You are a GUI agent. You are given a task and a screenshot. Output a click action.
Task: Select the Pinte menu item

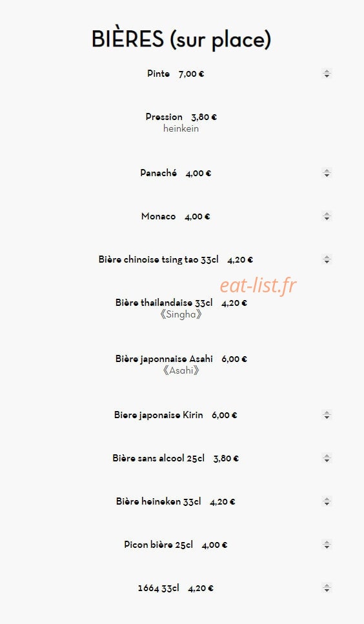point(176,74)
